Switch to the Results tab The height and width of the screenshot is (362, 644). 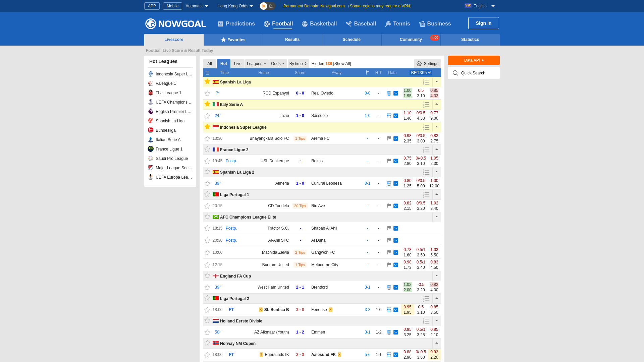pyautogui.click(x=292, y=40)
